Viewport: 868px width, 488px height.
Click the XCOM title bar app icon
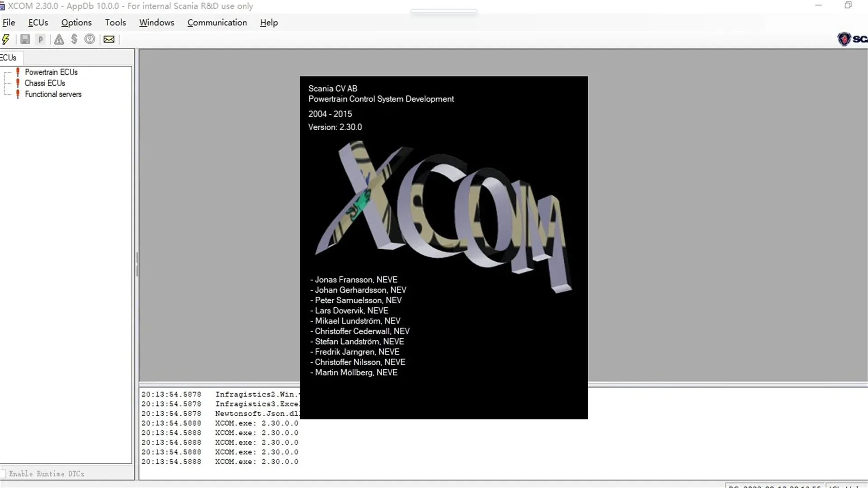2,6
